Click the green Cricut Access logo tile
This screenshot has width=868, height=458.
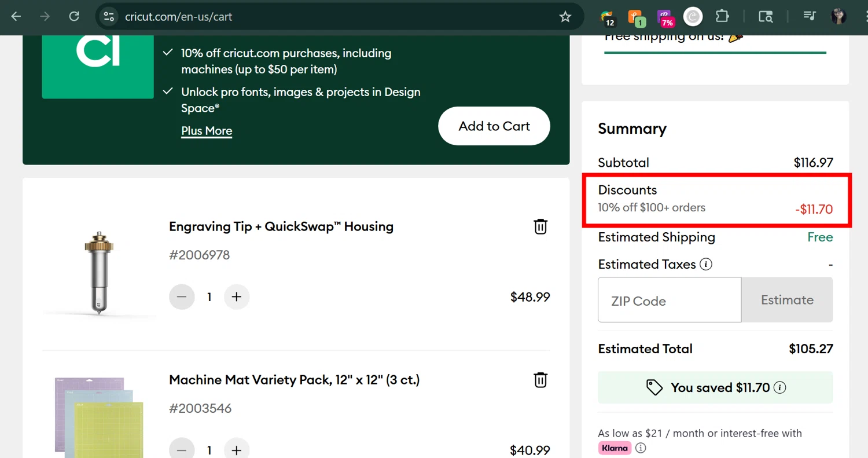[98, 67]
